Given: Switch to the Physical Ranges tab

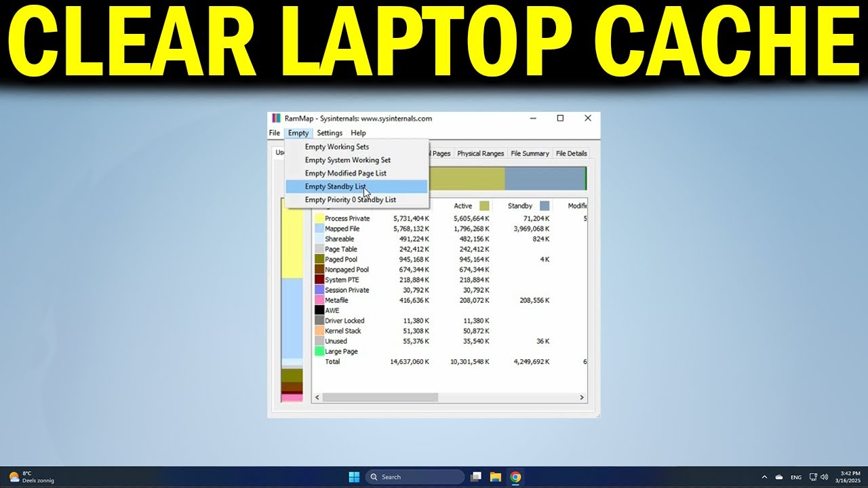Looking at the screenshot, I should (480, 153).
